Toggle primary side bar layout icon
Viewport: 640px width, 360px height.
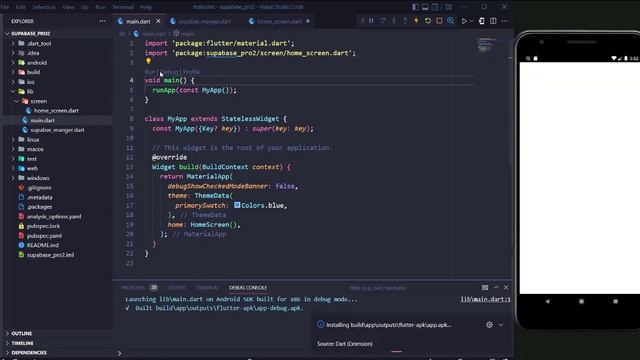pos(415,7)
